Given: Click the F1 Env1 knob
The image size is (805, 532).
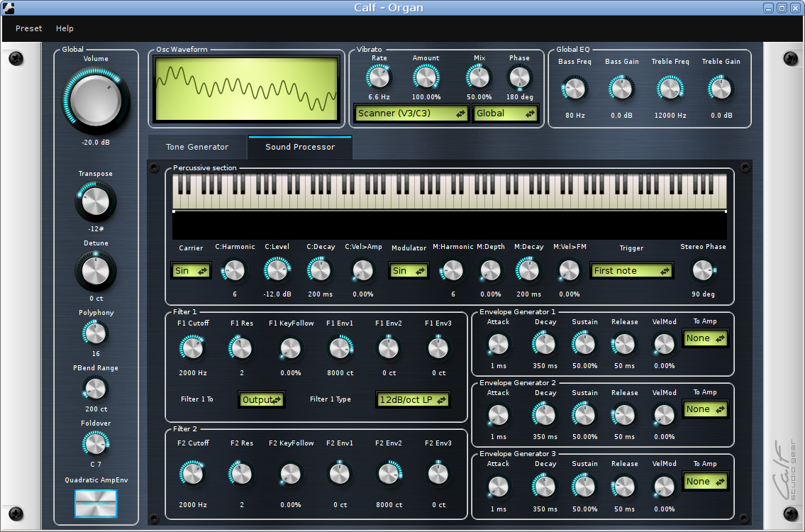Looking at the screenshot, I should coord(339,348).
